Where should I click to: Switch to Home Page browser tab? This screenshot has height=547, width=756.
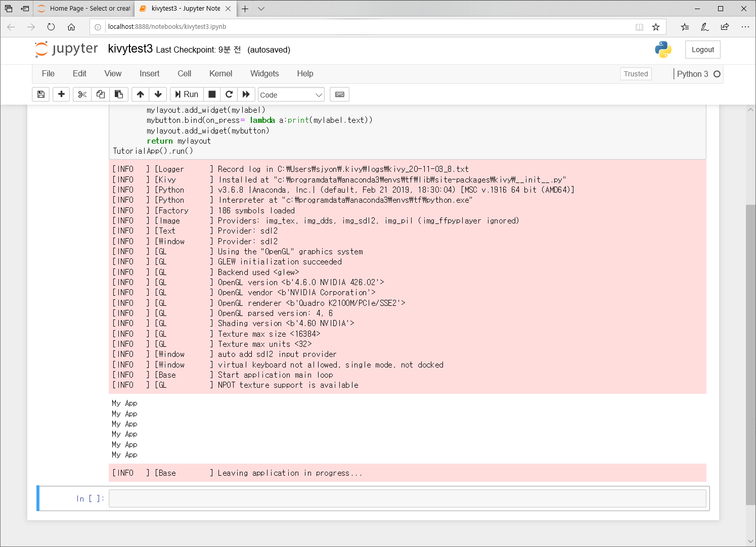pos(84,9)
